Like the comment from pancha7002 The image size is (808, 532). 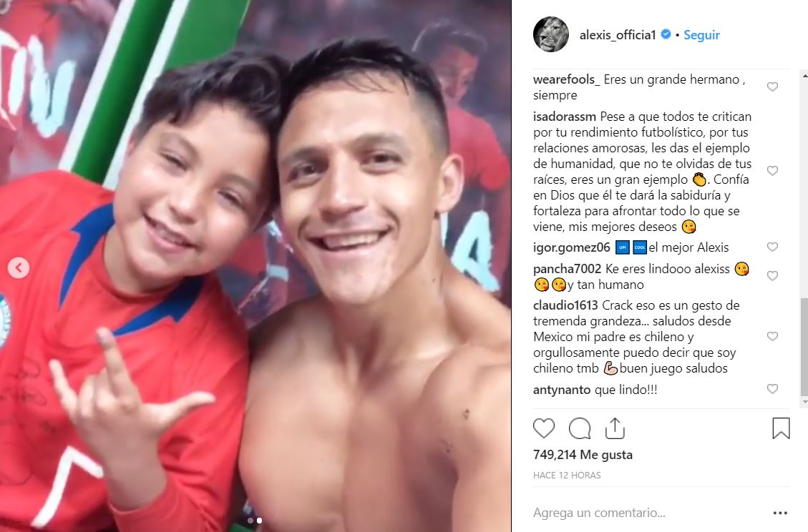point(772,277)
